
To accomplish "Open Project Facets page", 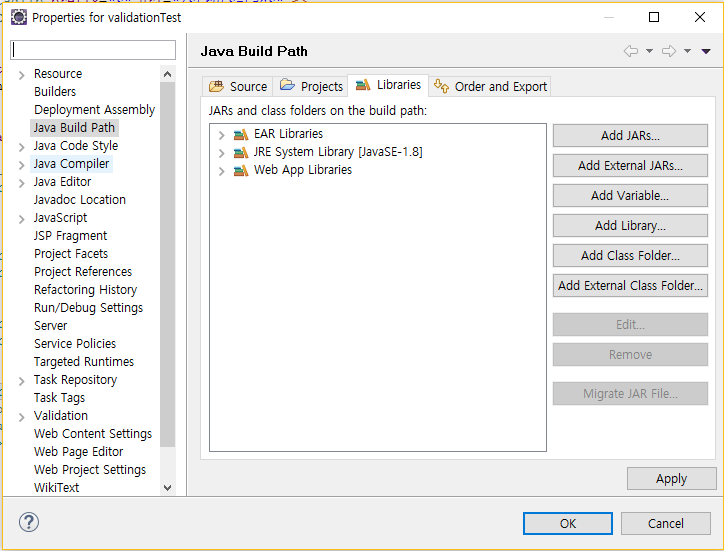I will 71,254.
